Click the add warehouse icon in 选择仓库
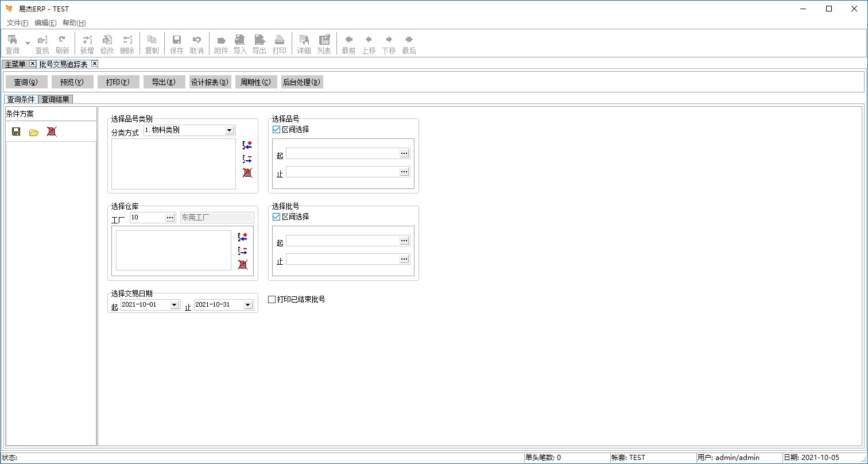The width and height of the screenshot is (868, 464). [243, 237]
